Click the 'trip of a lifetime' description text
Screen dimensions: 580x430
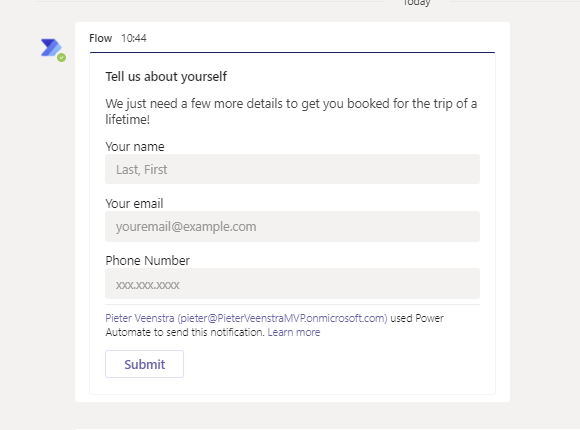coord(291,111)
